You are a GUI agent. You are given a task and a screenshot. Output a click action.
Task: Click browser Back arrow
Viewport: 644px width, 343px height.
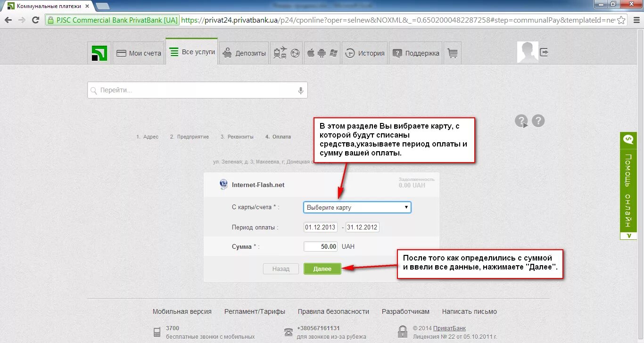(x=8, y=20)
